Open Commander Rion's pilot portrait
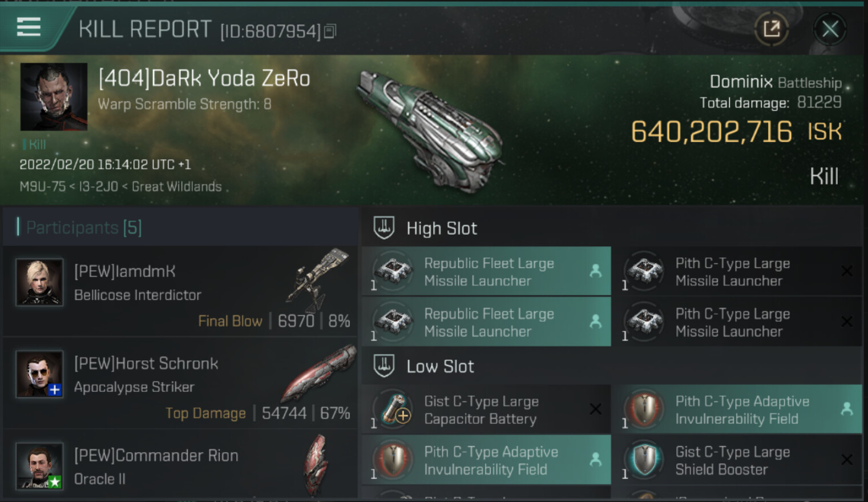The height and width of the screenshot is (502, 868). [39, 465]
